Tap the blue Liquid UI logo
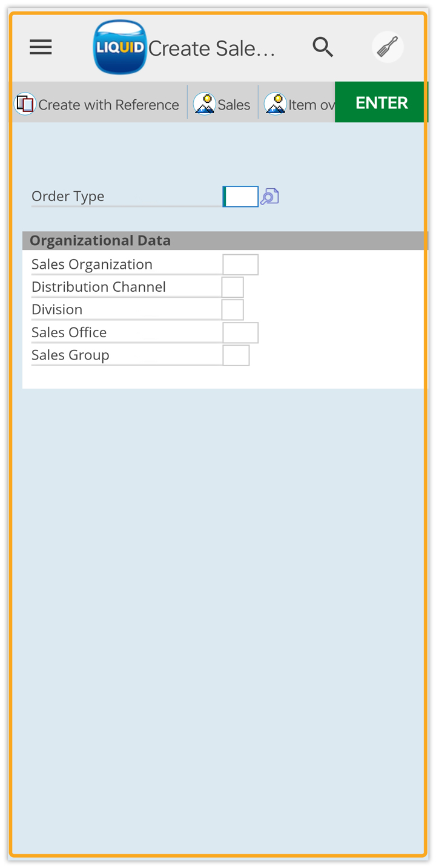The image size is (436, 868). [120, 47]
